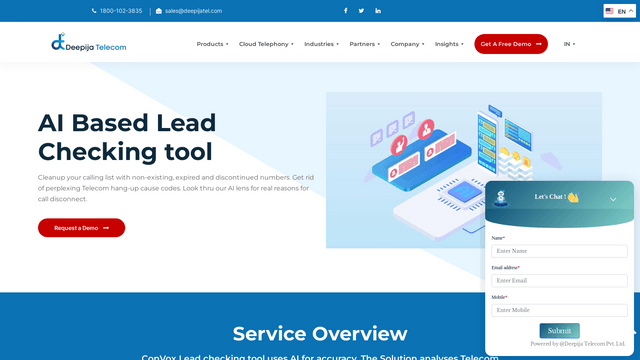Expand the Products menu
Screen dimensions: 640x360
point(212,44)
